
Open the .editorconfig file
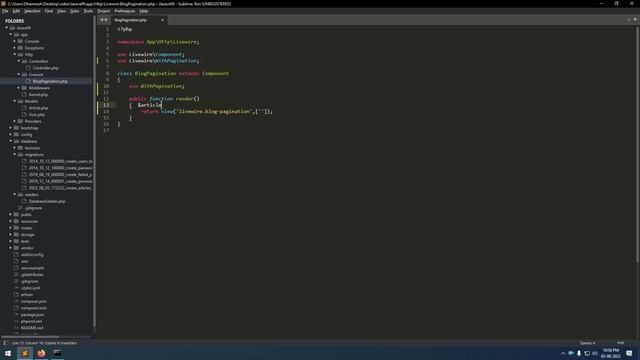click(32, 255)
